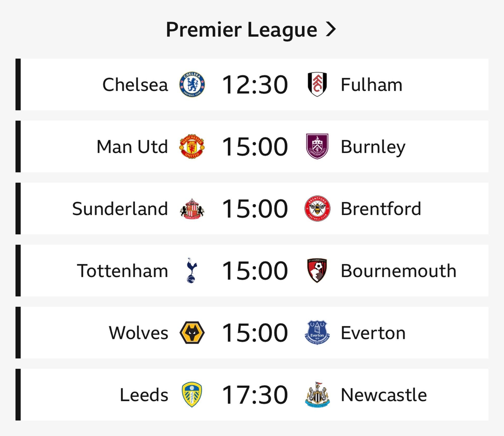Click the Burnley club crest
This screenshot has height=436, width=504.
[x=317, y=147]
